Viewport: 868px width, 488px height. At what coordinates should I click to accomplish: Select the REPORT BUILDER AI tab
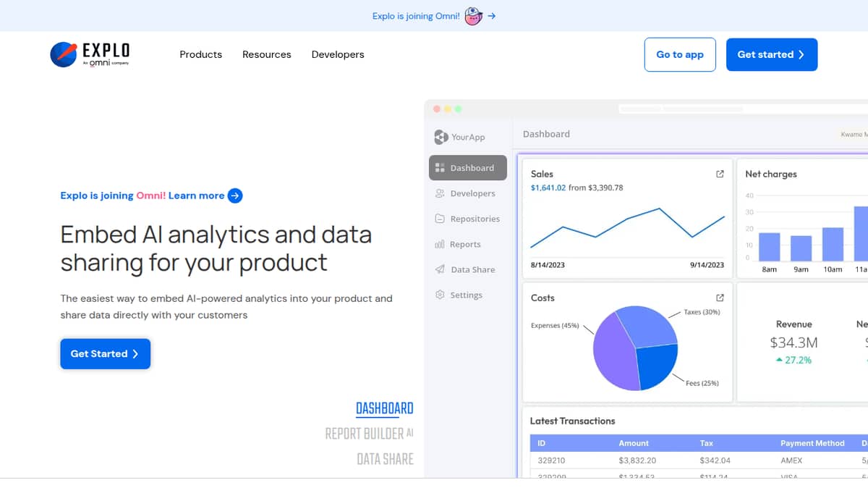tap(370, 434)
